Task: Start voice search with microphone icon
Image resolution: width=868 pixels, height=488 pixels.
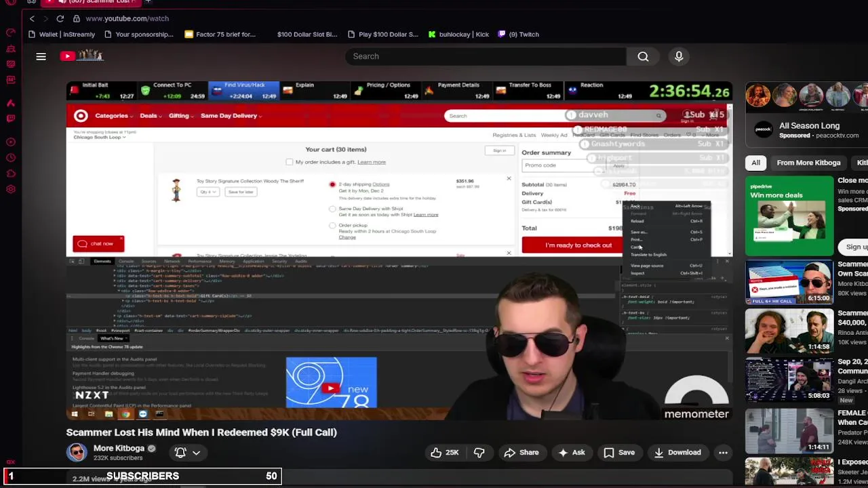Action: point(679,56)
